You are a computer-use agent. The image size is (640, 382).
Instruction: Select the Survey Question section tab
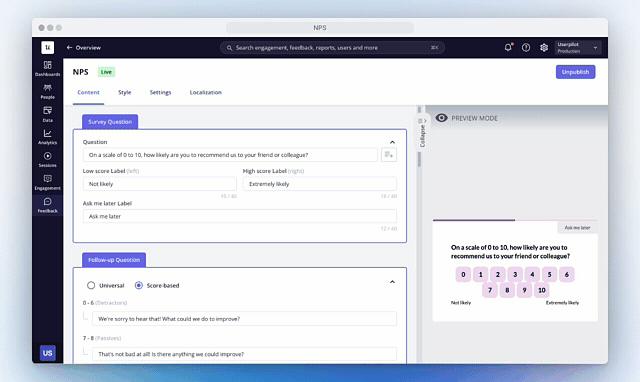110,122
